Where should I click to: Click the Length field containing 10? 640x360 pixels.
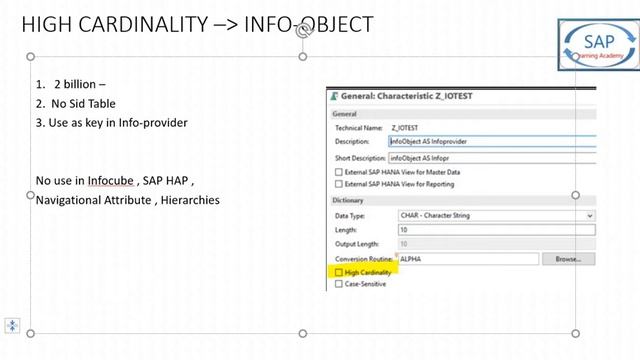[497, 230]
